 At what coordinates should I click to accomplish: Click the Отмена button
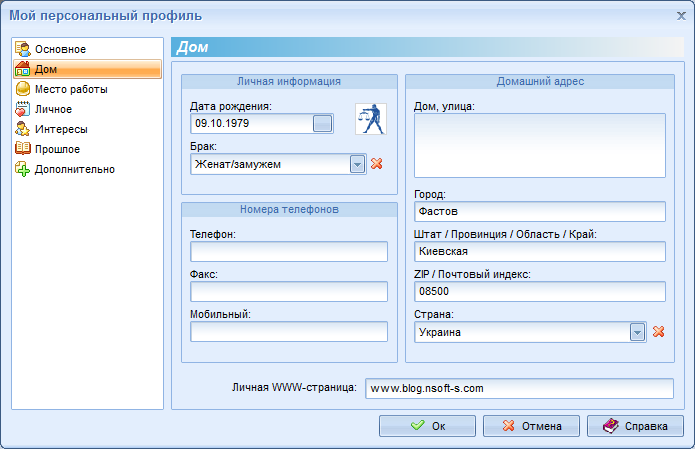pyautogui.click(x=531, y=426)
